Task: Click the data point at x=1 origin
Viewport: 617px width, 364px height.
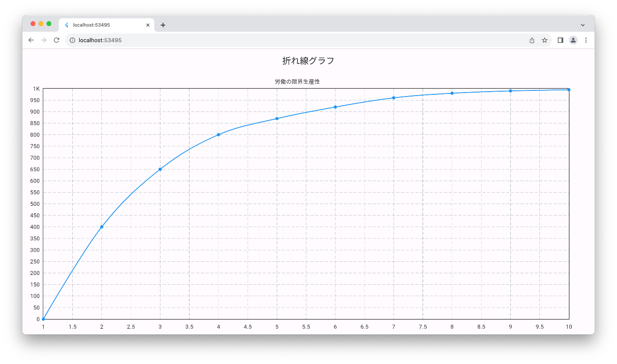Action: [43, 319]
